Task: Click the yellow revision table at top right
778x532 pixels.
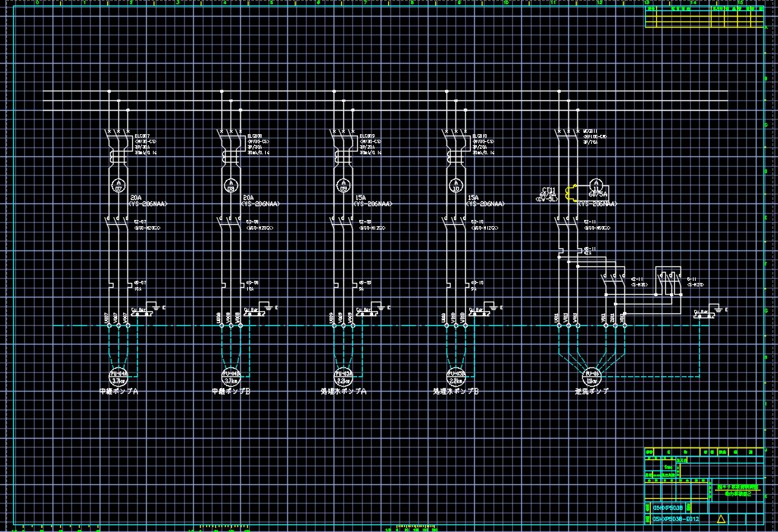Action: click(705, 17)
